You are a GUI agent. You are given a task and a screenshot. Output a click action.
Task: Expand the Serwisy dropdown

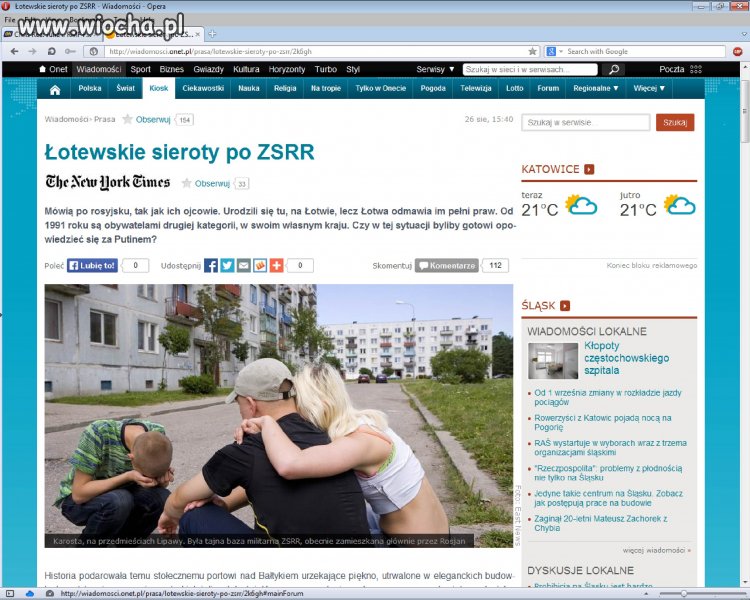[435, 69]
